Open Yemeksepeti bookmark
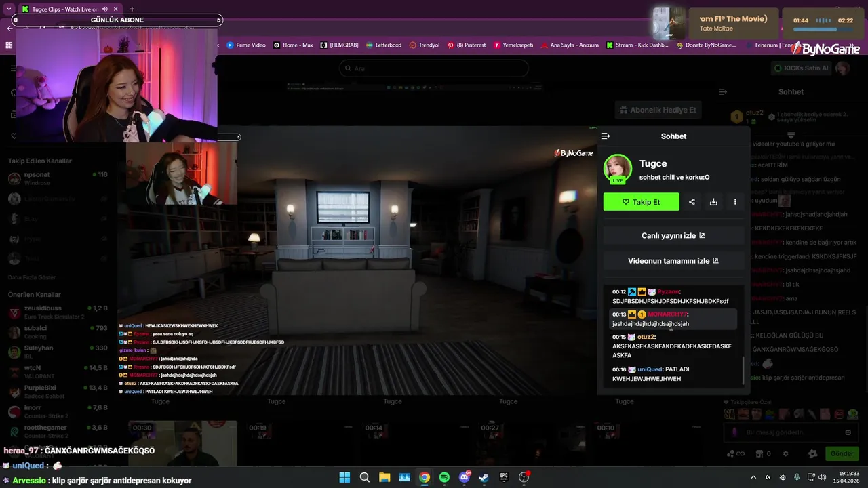This screenshot has height=488, width=868. (513, 45)
